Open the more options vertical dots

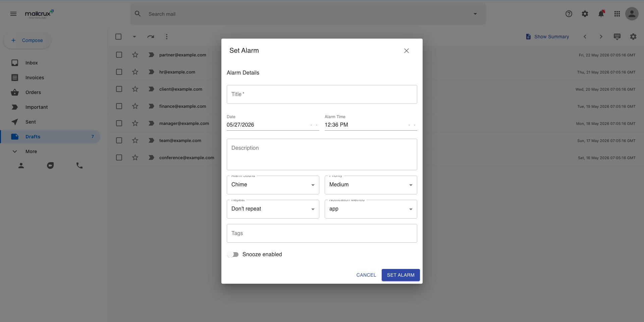pos(167,37)
